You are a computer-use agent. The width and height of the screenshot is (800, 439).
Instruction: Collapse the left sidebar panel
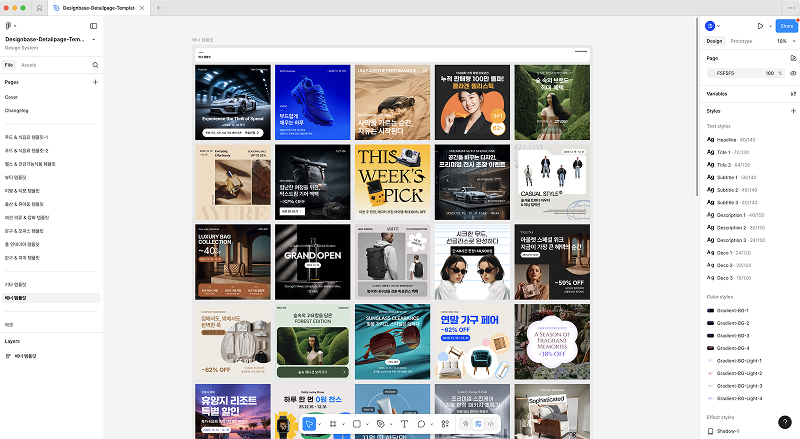(93, 26)
